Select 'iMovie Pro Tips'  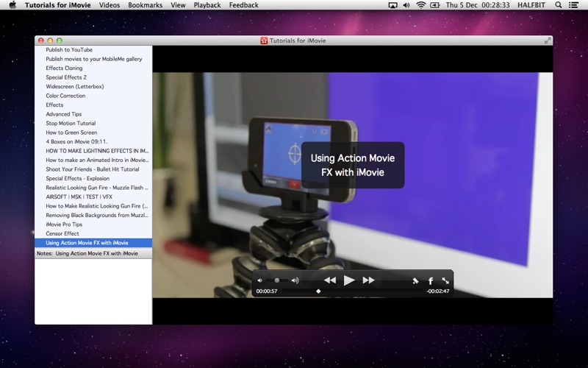(x=93, y=224)
